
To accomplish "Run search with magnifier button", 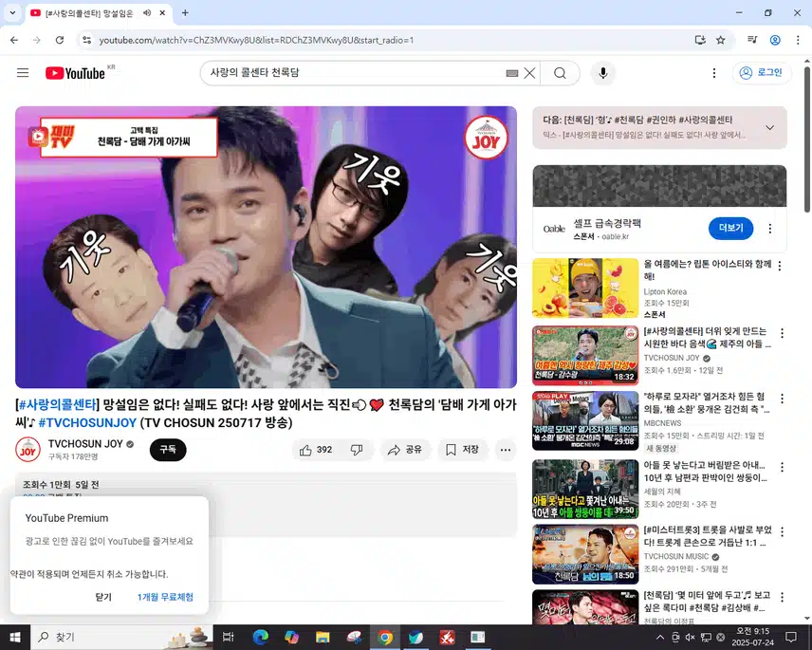I will click(x=560, y=73).
